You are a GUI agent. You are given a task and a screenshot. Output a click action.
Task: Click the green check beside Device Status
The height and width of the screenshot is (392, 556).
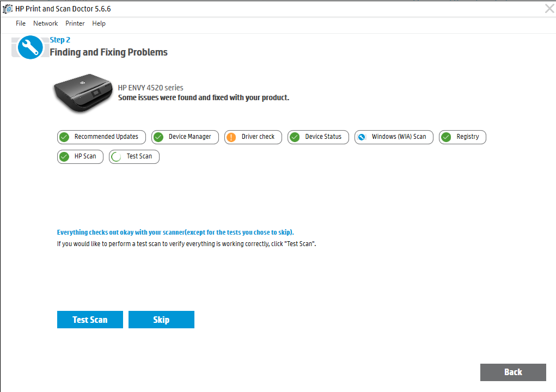(295, 137)
